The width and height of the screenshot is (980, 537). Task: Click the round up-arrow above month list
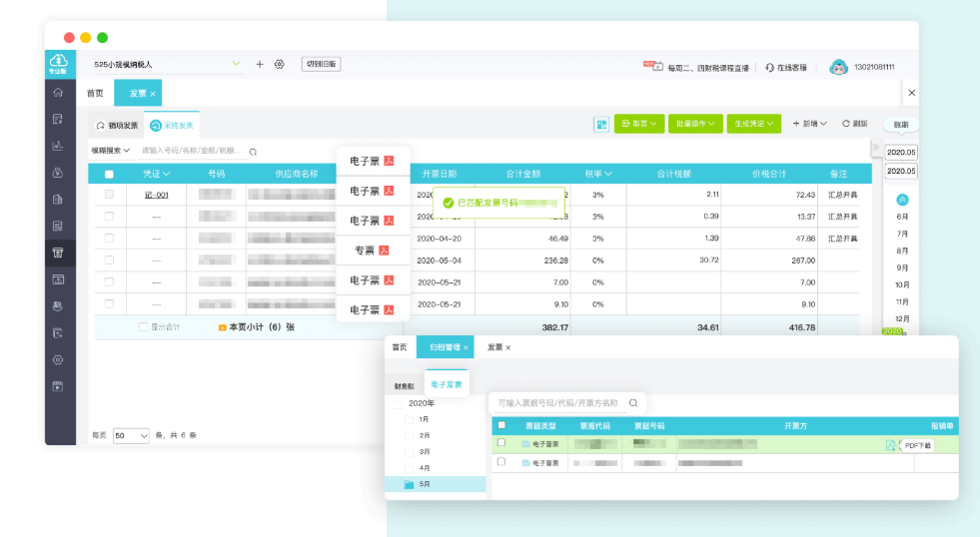pos(903,200)
